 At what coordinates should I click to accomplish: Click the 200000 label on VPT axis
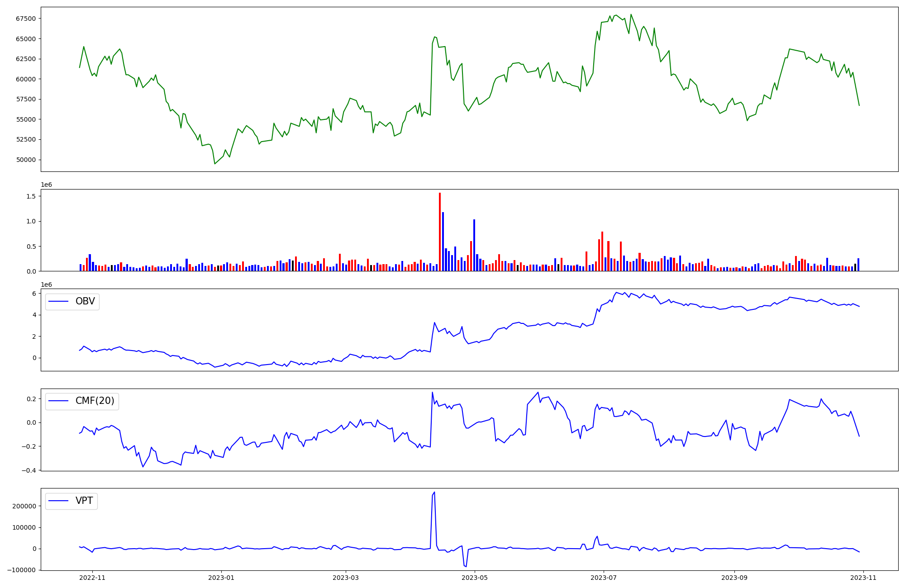coord(24,506)
